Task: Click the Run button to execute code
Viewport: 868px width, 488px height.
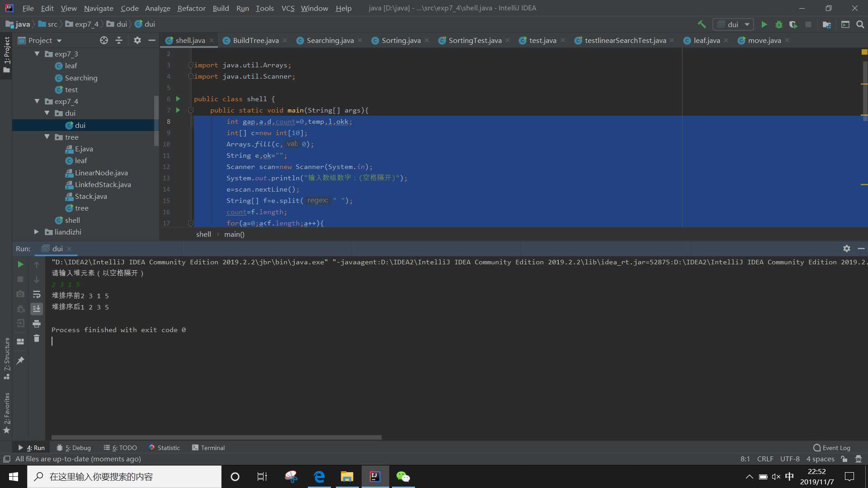Action: click(x=764, y=24)
